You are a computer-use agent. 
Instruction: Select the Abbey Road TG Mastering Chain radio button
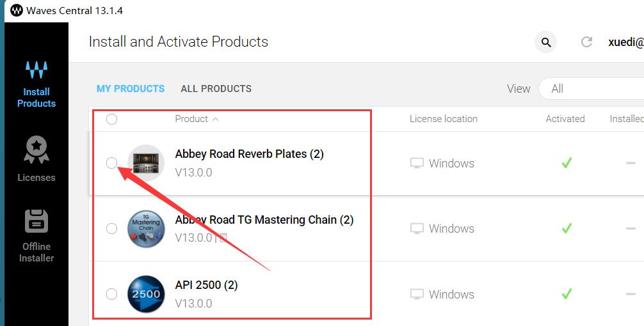[112, 228]
